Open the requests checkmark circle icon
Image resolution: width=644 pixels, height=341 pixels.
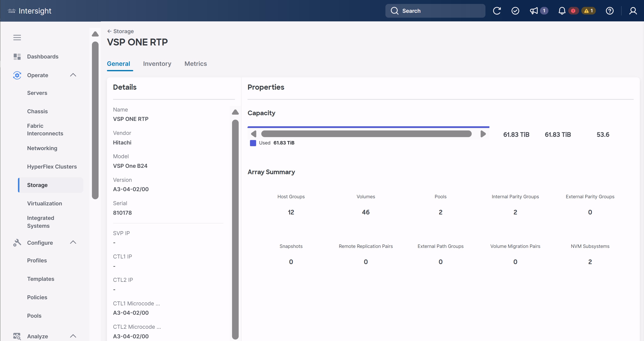tap(515, 11)
